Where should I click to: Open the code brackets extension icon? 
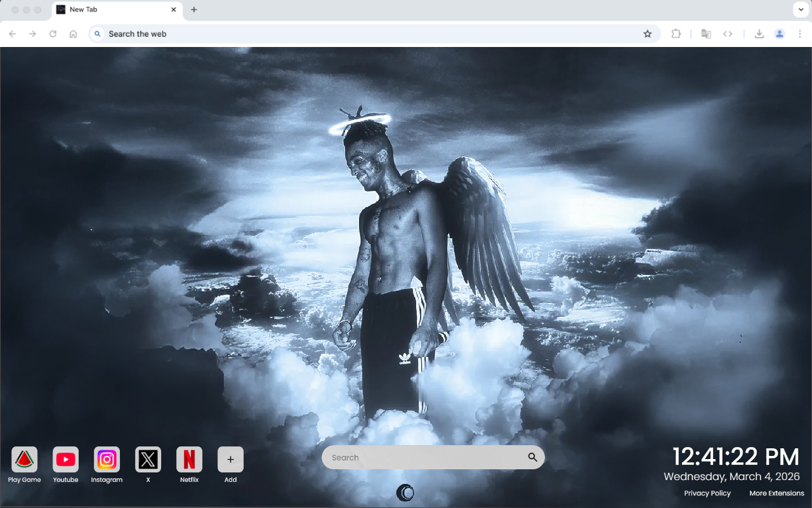728,34
